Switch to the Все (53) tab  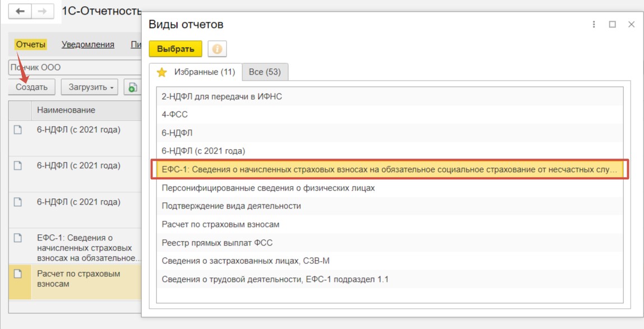click(265, 72)
